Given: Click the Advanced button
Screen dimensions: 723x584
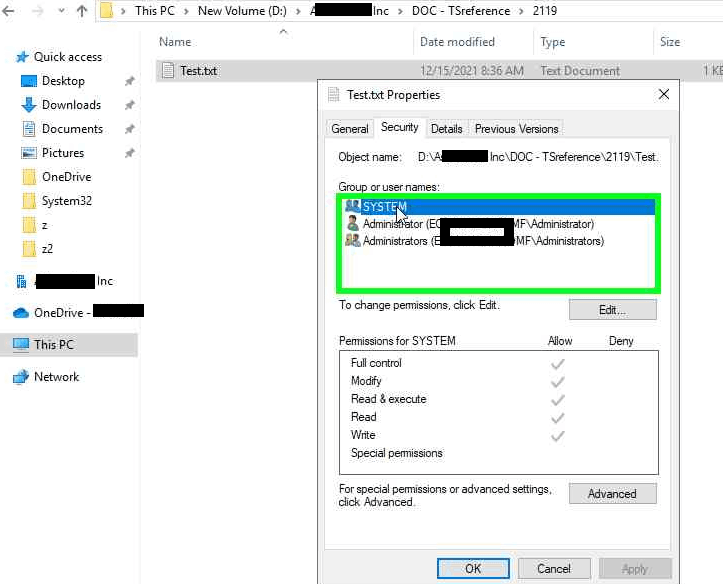Looking at the screenshot, I should click(612, 494).
